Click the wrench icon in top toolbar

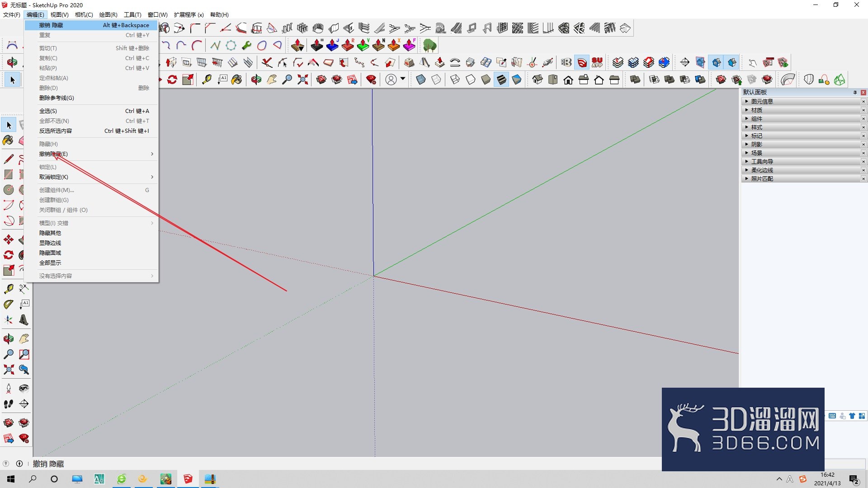pos(246,45)
